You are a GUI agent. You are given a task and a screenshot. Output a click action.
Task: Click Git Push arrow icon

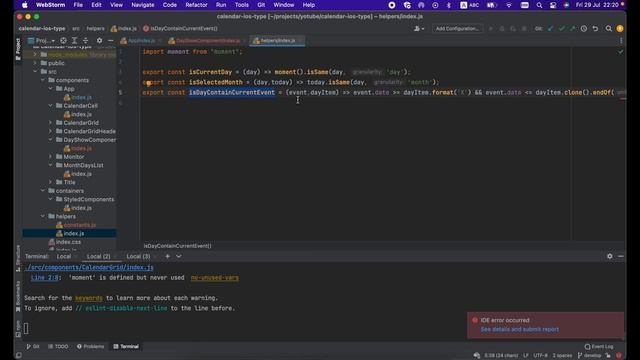tap(573, 29)
